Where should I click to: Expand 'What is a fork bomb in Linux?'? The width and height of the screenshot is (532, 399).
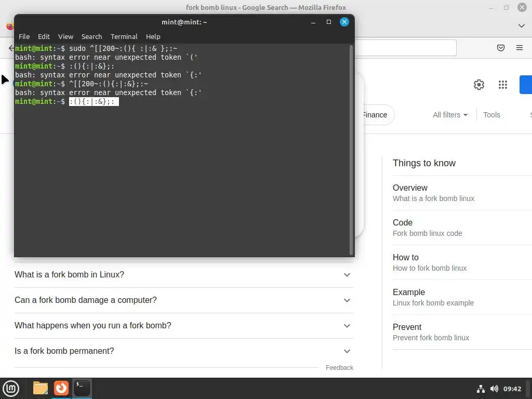(x=183, y=274)
